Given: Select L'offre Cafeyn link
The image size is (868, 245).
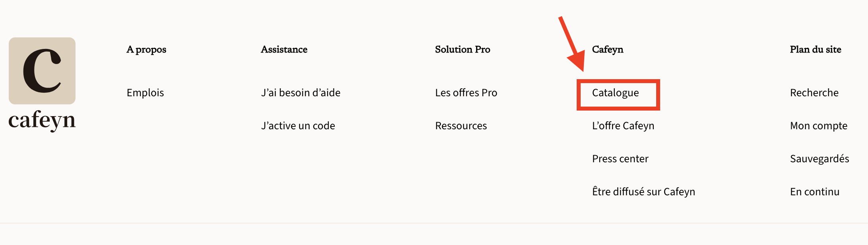Looking at the screenshot, I should pos(623,126).
